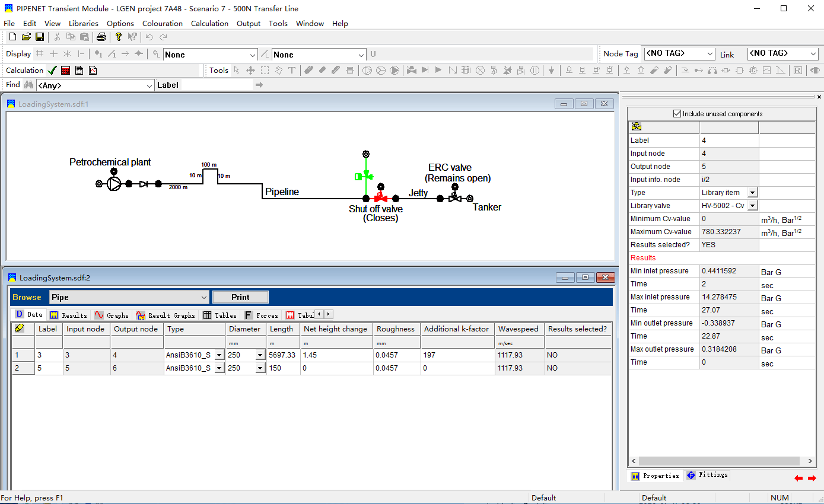Screen dimensions: 824x504
Task: Switch to the Results tab
Action: pyautogui.click(x=69, y=315)
